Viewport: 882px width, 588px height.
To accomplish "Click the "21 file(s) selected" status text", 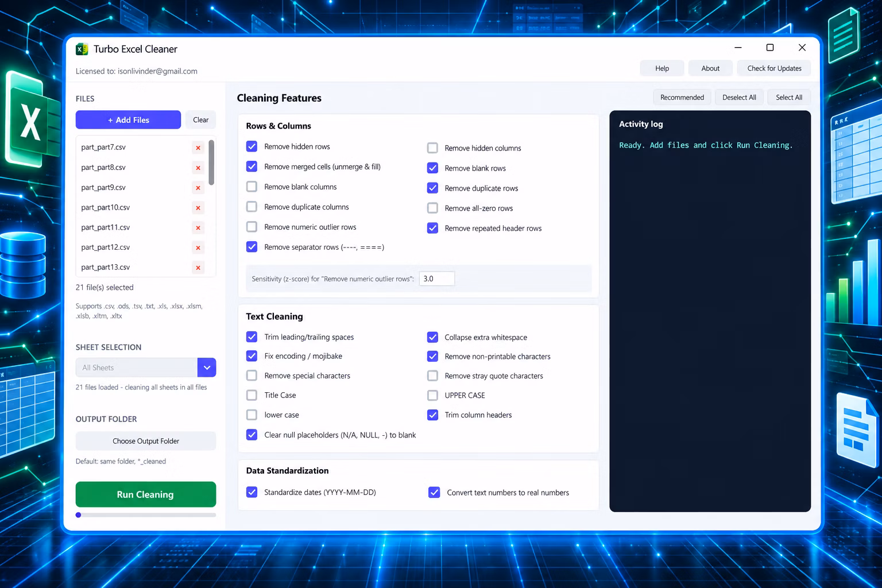I will click(105, 288).
